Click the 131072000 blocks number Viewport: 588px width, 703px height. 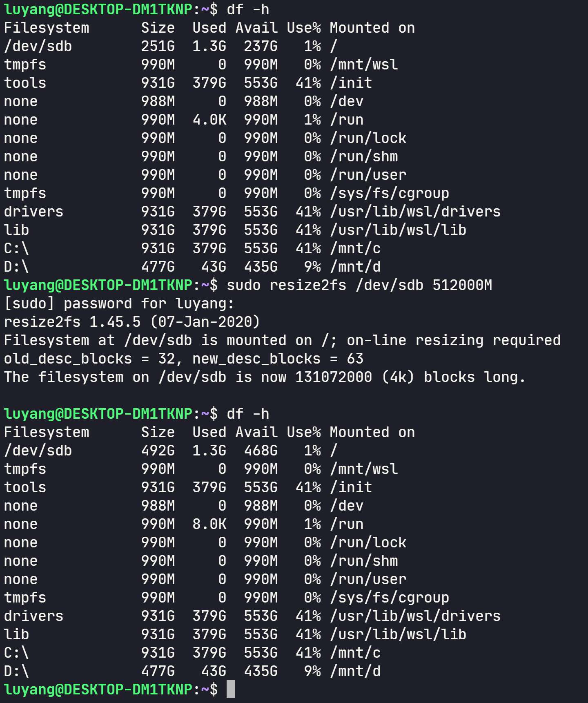334,377
